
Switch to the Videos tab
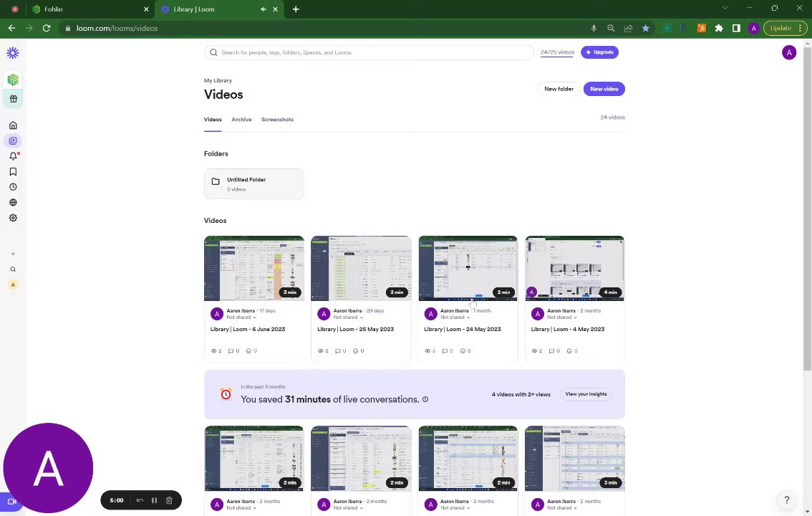[213, 120]
